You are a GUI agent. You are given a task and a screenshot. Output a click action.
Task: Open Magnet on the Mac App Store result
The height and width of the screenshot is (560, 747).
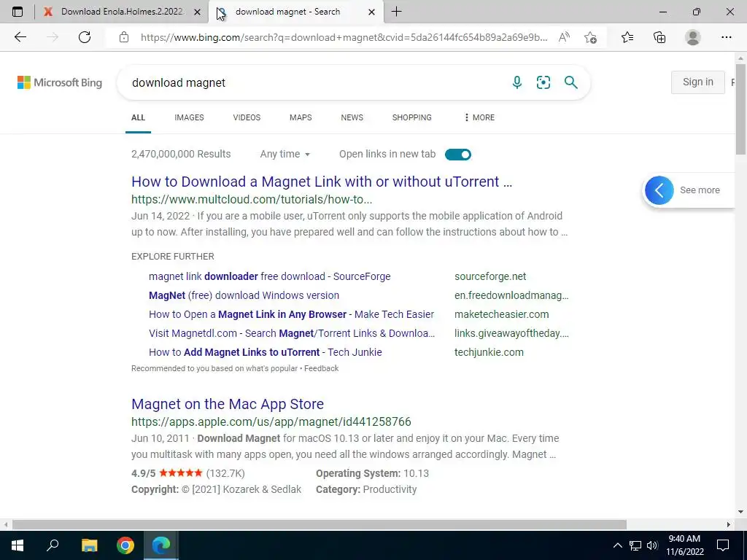pyautogui.click(x=228, y=404)
